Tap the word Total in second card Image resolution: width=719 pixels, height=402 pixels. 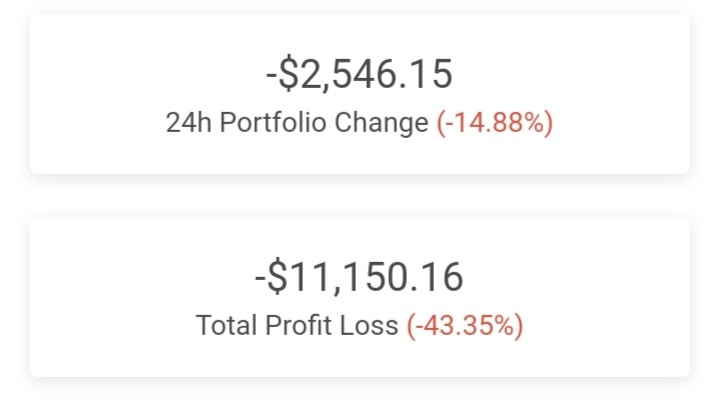226,325
